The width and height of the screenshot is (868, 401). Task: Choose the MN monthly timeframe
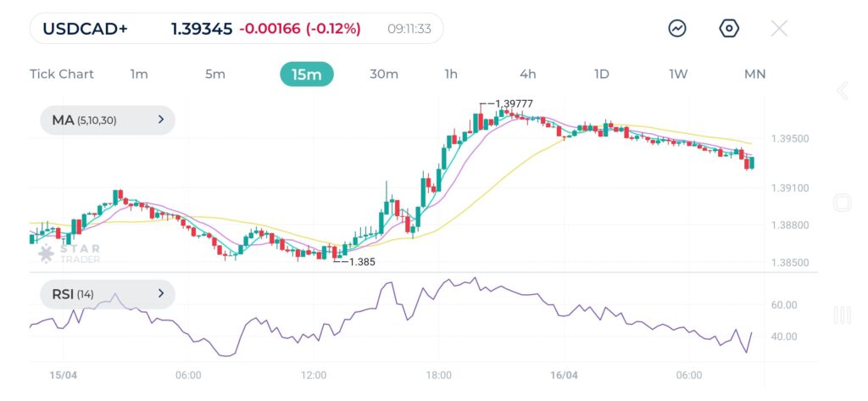[755, 74]
